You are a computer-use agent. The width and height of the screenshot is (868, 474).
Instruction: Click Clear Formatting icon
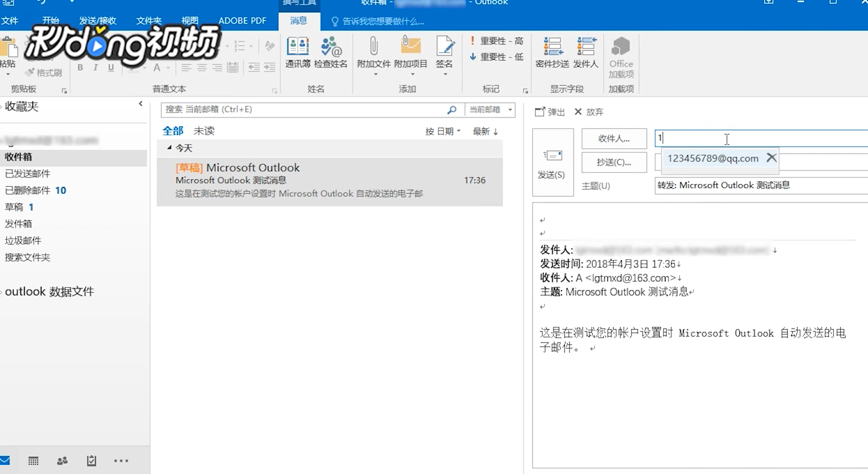coord(270,46)
